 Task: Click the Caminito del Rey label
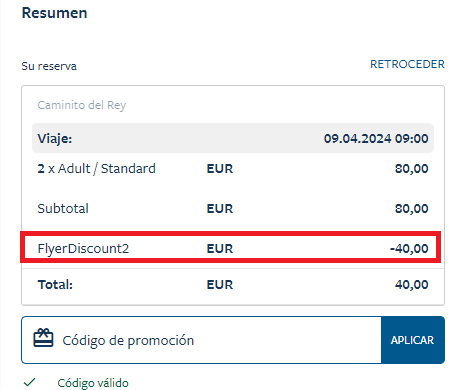pyautogui.click(x=82, y=105)
